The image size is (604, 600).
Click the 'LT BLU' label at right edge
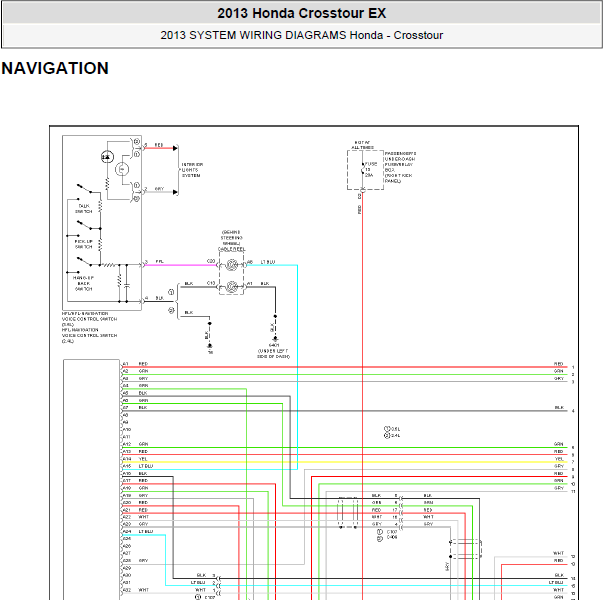coord(556,582)
